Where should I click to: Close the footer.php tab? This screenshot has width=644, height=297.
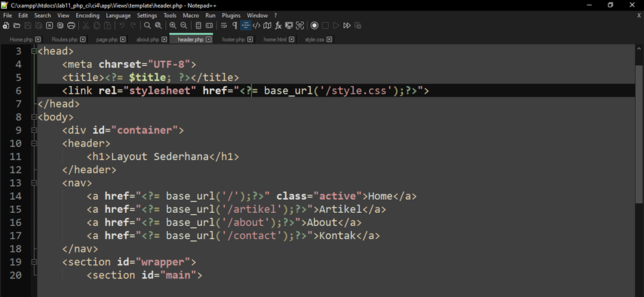pyautogui.click(x=249, y=40)
